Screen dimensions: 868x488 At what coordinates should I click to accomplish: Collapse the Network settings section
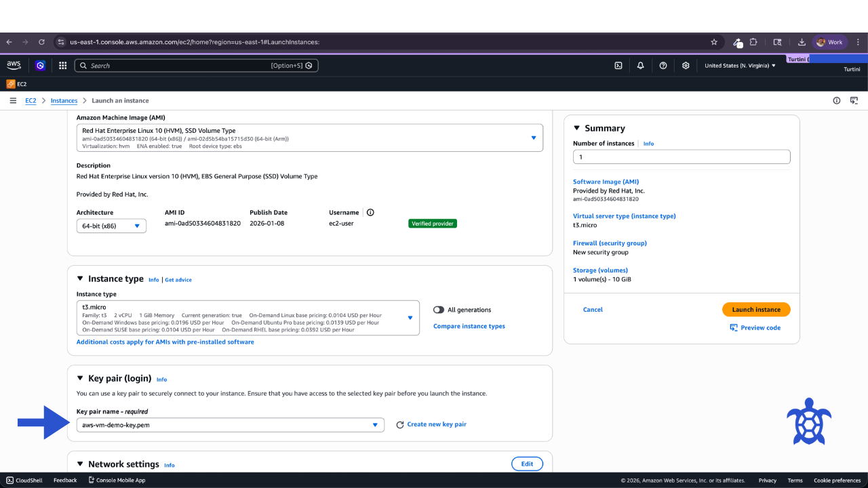[80, 464]
